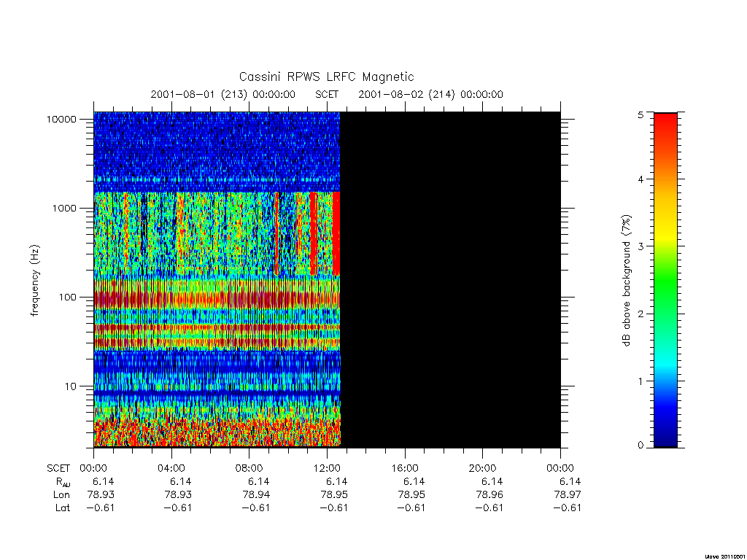Select the 10000 frequency tick label
The width and height of the screenshot is (747, 560).
(x=61, y=119)
